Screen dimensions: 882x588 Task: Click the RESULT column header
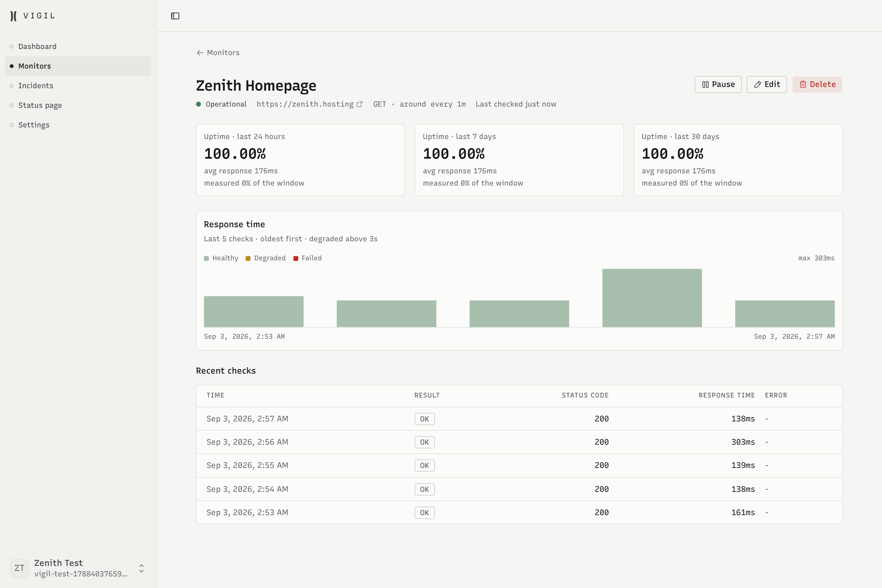427,395
